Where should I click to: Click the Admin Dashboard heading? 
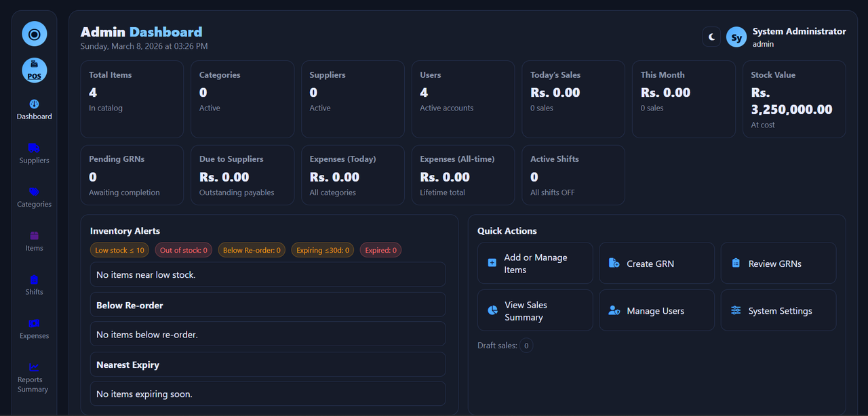coord(141,32)
